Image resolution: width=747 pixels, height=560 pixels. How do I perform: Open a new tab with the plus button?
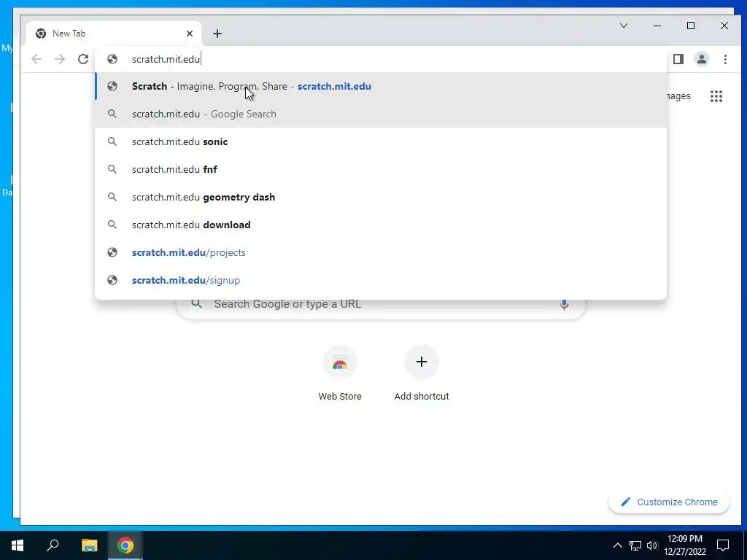tap(217, 34)
